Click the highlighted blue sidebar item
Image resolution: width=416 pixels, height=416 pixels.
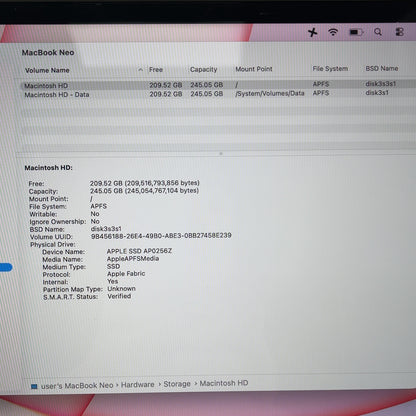point(6,267)
